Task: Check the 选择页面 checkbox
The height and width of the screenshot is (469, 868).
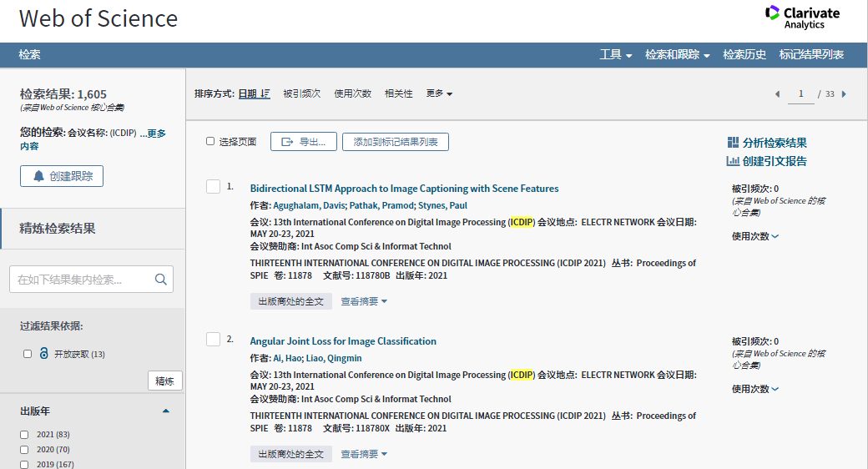Action: pos(210,141)
